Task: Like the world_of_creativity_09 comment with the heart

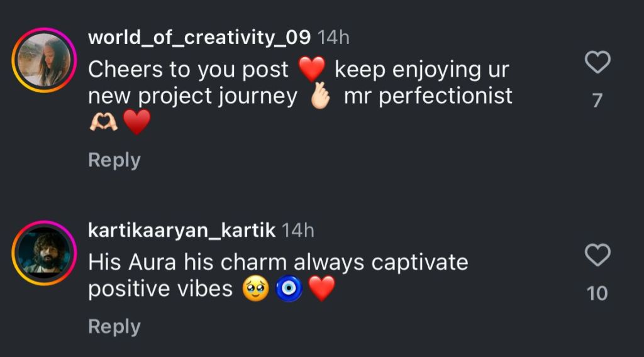Action: (597, 62)
